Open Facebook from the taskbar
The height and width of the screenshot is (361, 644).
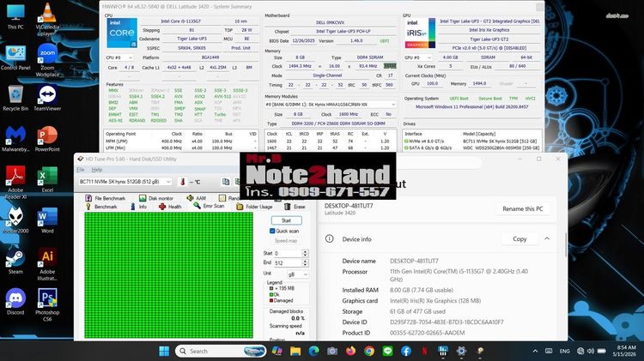pos(406,352)
